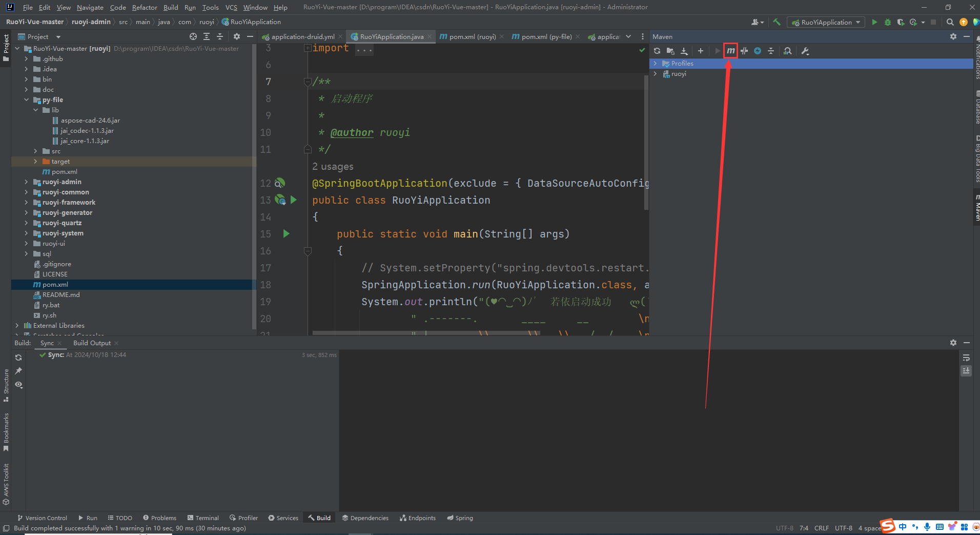Image resolution: width=980 pixels, height=535 pixels.
Task: Open Maven panel gear options
Action: (x=953, y=36)
